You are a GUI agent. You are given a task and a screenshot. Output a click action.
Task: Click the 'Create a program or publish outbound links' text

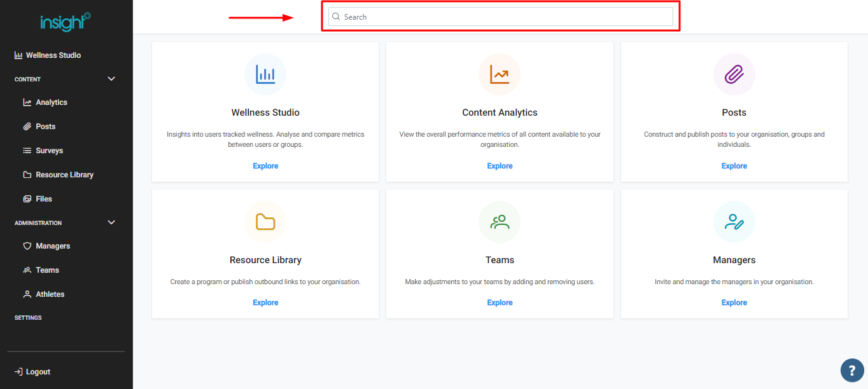265,282
